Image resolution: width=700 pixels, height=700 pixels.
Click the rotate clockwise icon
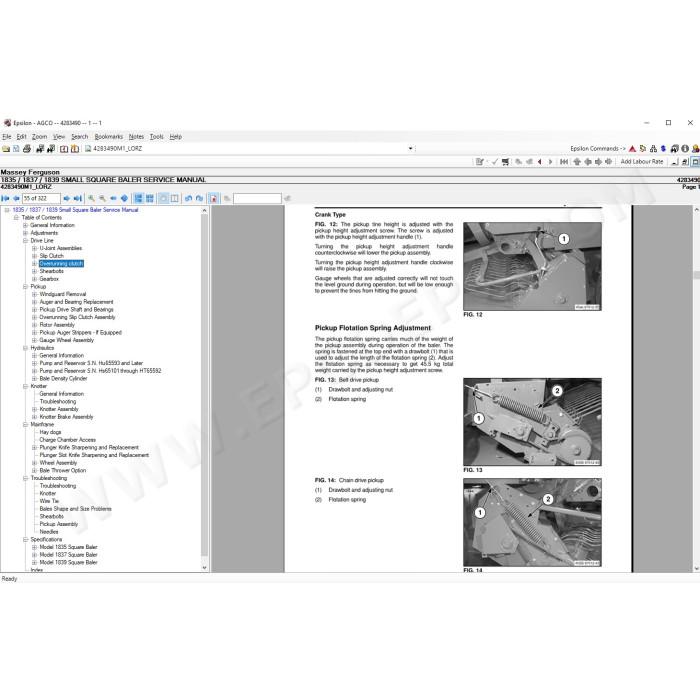200,198
